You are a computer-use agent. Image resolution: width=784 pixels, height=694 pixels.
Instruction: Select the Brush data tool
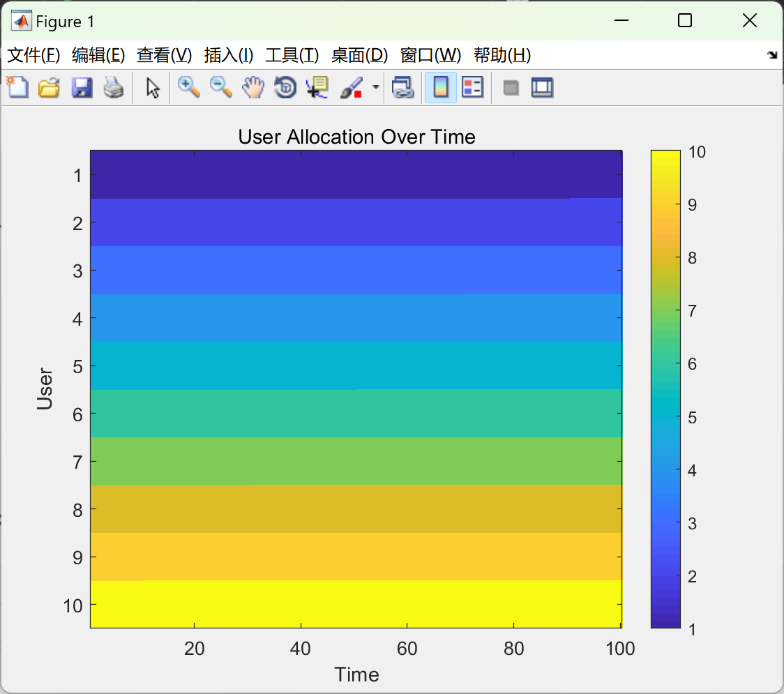pyautogui.click(x=351, y=87)
